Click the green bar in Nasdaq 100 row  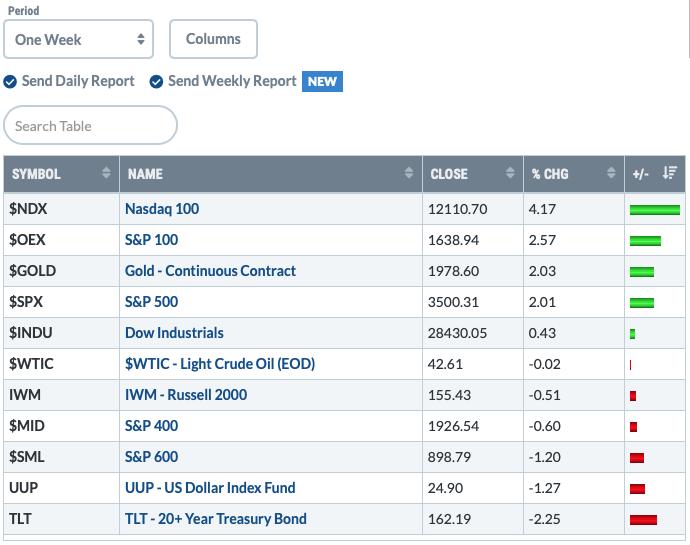[x=655, y=210]
